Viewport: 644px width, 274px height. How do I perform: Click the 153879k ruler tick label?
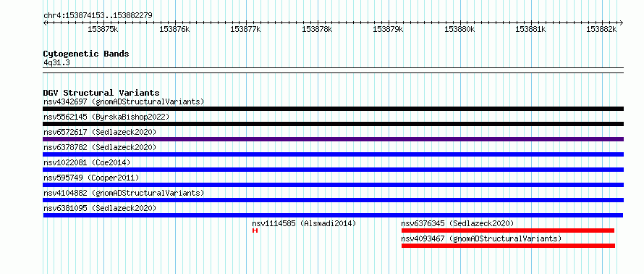click(x=388, y=29)
